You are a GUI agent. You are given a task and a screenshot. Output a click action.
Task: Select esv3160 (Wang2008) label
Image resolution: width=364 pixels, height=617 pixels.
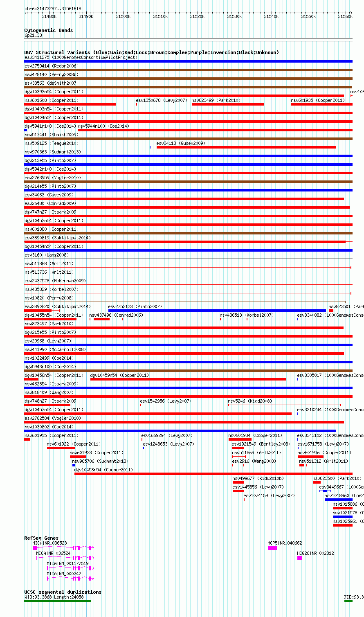pos(47,255)
